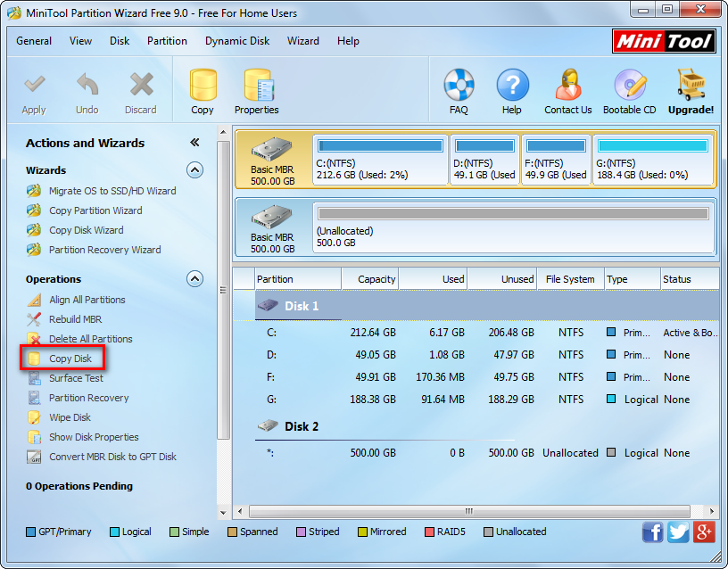Click the Undo arrow toolbar icon
The width and height of the screenshot is (728, 569).
point(87,85)
